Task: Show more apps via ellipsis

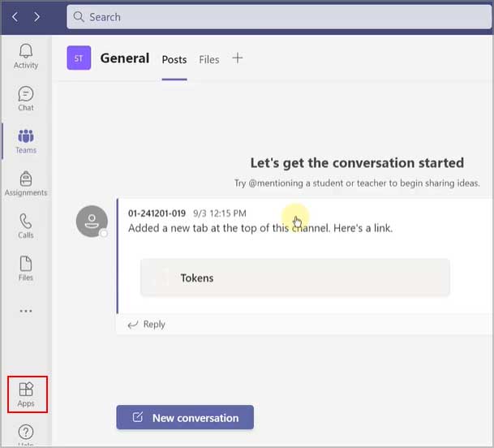Action: (26, 311)
